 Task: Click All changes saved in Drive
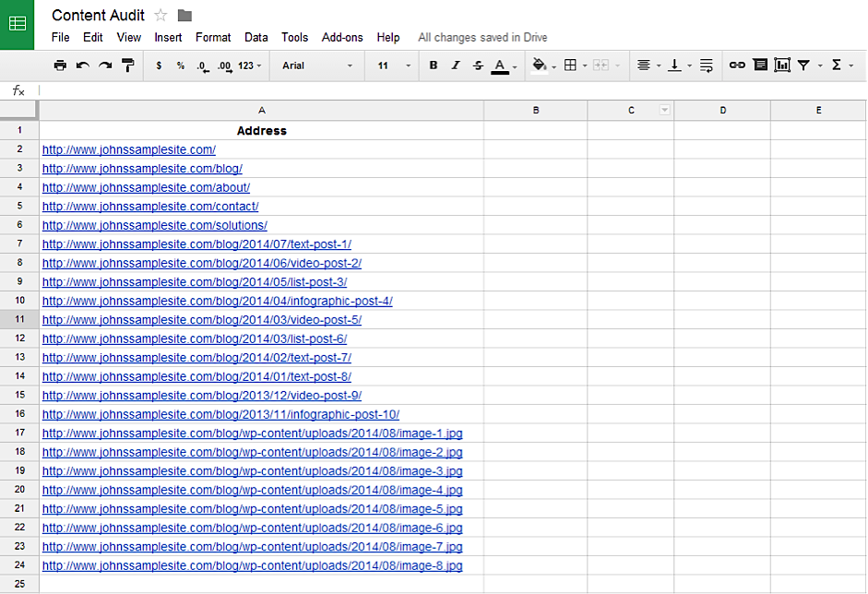click(x=482, y=38)
